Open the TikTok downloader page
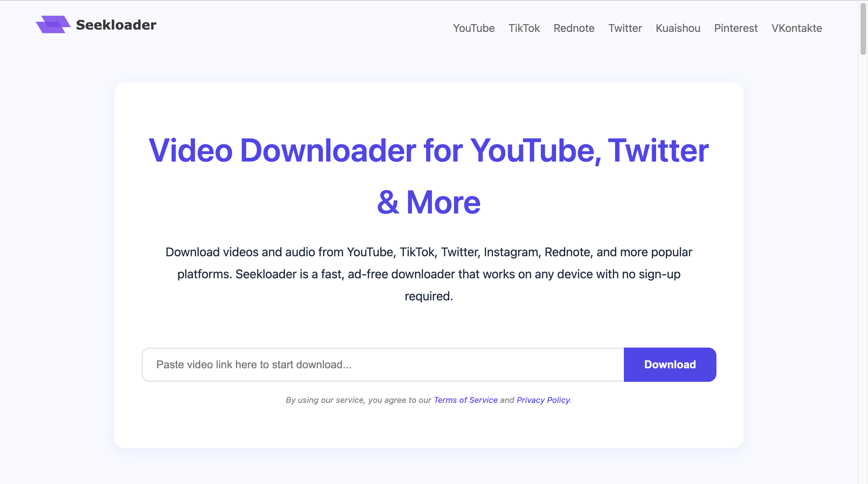 point(524,28)
